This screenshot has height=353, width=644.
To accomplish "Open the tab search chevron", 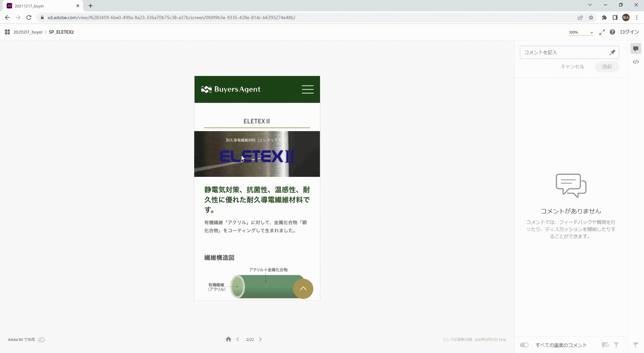I will click(590, 5).
